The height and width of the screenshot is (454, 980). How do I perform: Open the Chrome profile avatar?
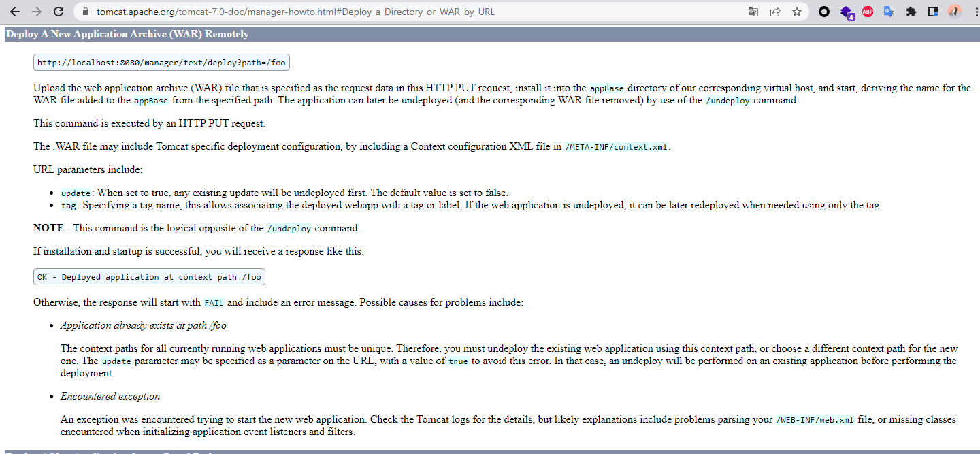click(955, 12)
